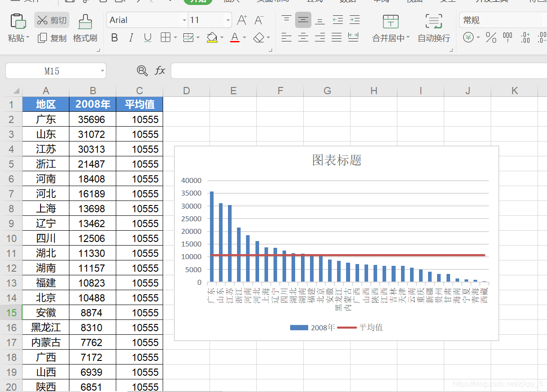547x392 pixels.
Task: Select column D header
Action: tap(187, 91)
